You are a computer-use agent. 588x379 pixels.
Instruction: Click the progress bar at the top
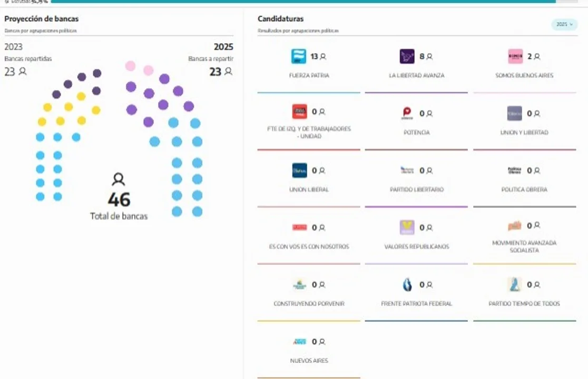(303, 2)
